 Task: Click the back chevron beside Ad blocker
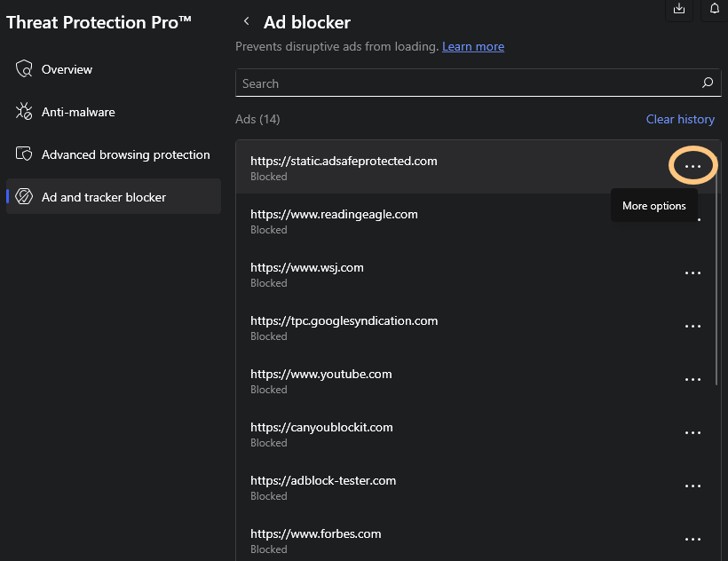coord(245,20)
